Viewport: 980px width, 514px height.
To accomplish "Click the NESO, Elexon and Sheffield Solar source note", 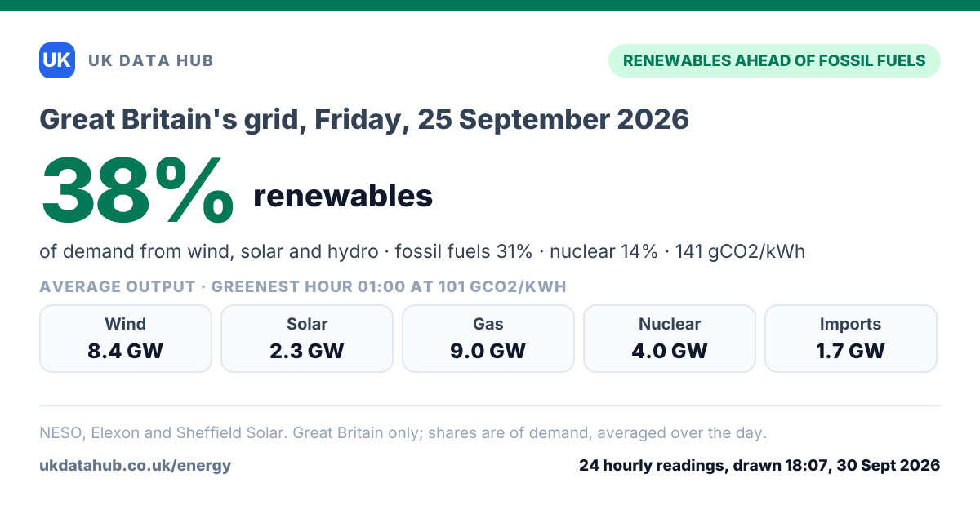I will 403,433.
